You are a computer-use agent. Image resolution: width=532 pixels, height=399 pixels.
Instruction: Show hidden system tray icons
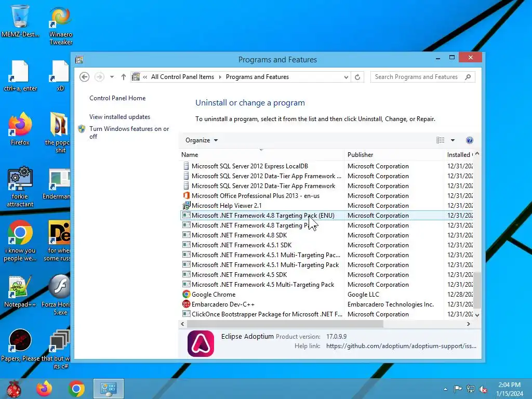tap(445, 389)
